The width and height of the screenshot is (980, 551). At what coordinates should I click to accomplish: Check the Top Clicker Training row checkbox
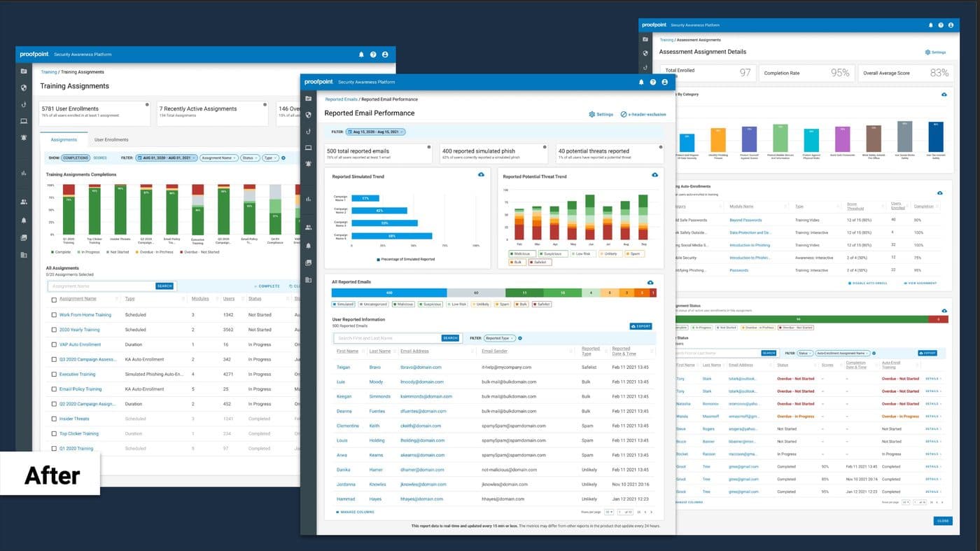[x=54, y=433]
